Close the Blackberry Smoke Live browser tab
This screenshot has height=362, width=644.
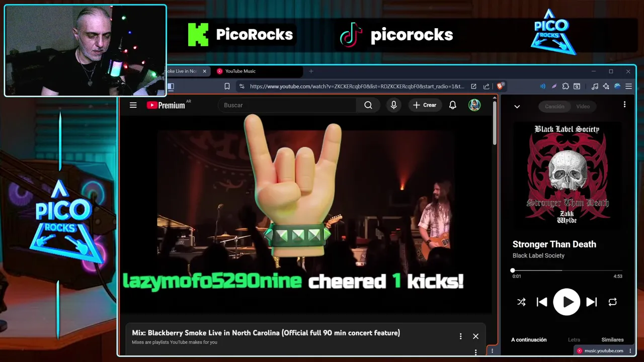pos(204,71)
